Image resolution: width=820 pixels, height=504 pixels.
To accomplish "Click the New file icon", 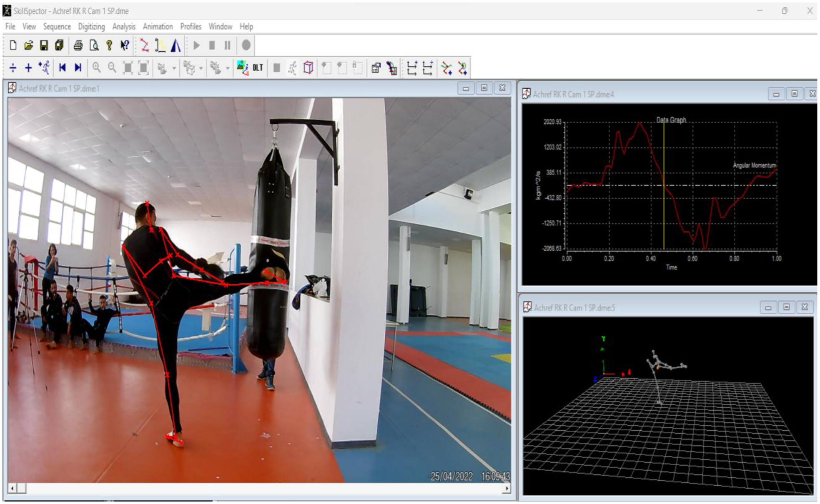I will pyautogui.click(x=13, y=45).
